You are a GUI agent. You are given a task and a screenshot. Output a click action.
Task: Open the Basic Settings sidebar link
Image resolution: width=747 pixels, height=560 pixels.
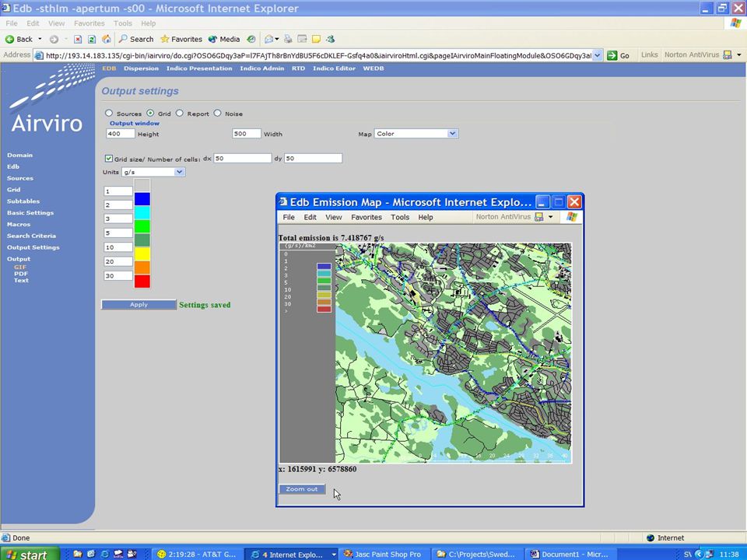[30, 213]
